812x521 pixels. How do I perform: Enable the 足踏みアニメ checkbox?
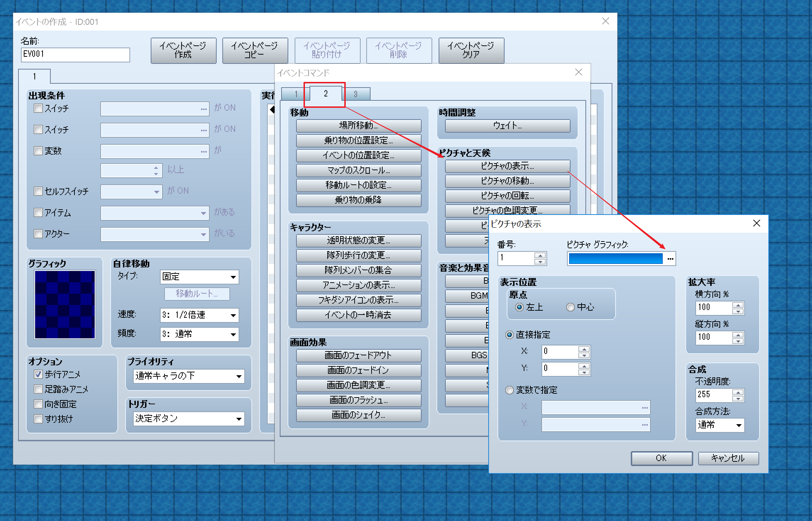coord(38,389)
